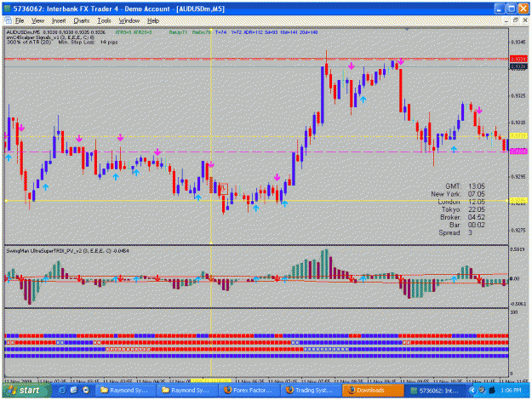Click the chart document icon beside File menu
This screenshot has width=532, height=400.
pos(9,20)
